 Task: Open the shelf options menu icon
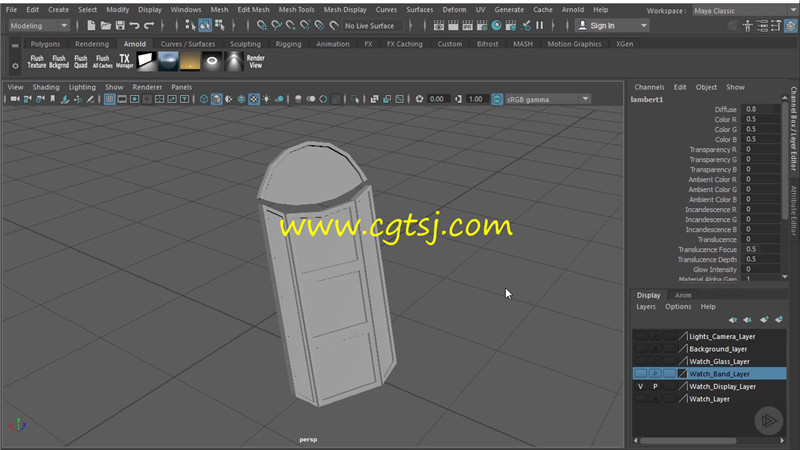[15, 65]
